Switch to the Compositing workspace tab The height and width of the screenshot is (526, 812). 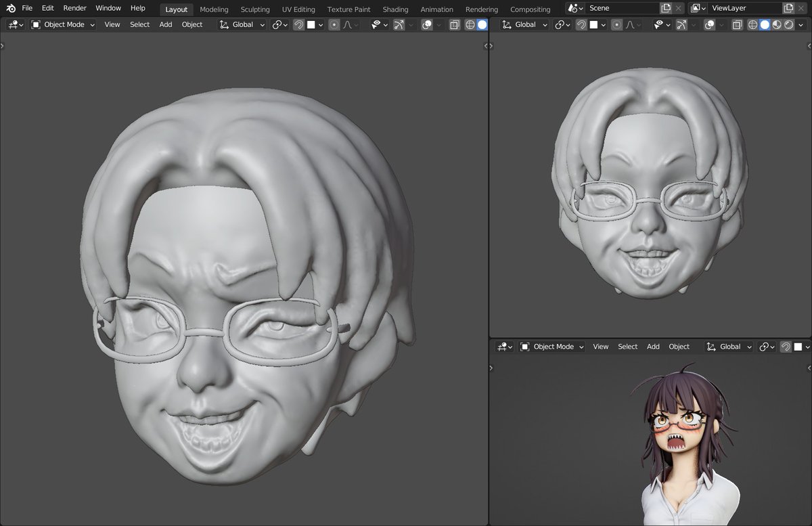[530, 9]
